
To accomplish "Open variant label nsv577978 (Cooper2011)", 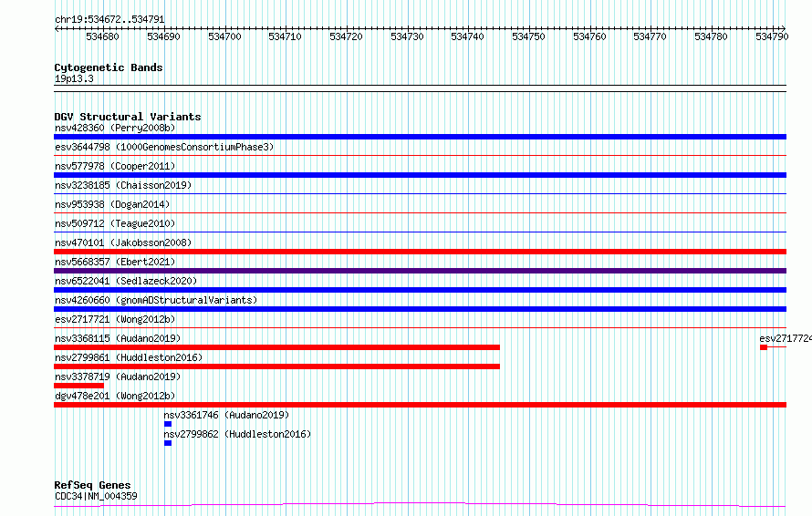I will point(115,166).
